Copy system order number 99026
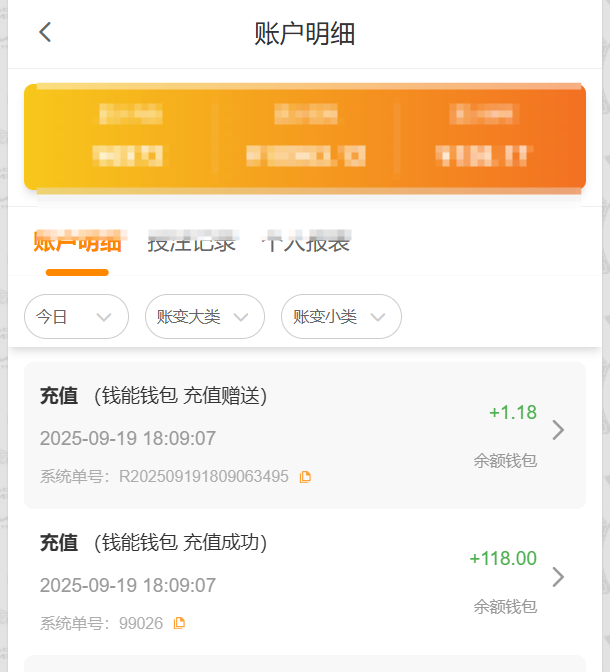 pos(179,623)
